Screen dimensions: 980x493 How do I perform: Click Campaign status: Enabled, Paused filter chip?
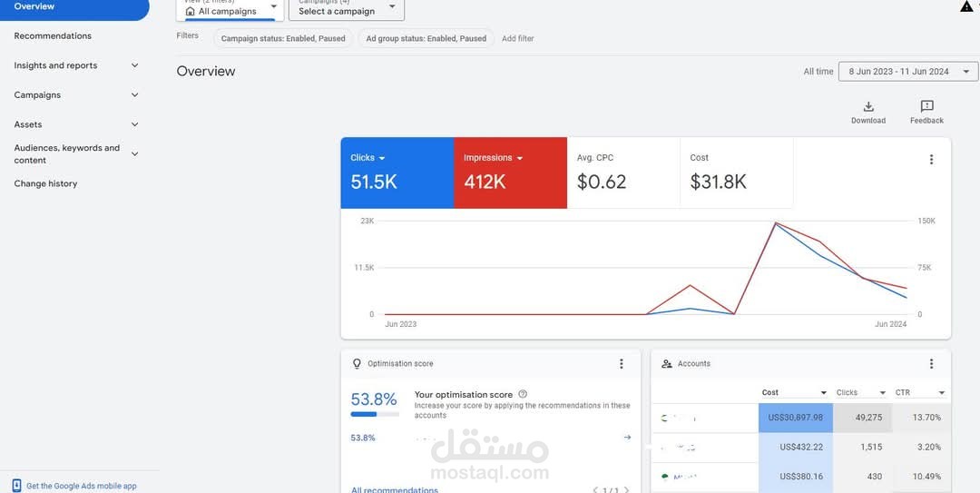pyautogui.click(x=283, y=38)
